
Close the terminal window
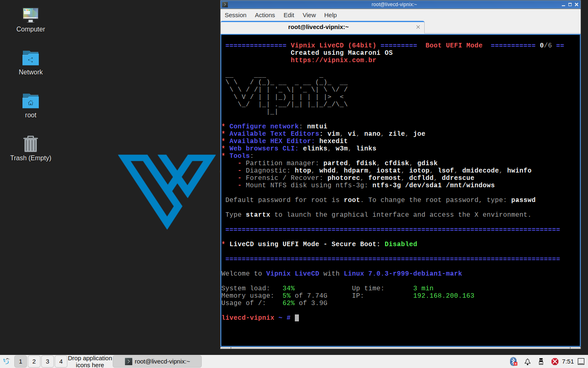click(577, 4)
